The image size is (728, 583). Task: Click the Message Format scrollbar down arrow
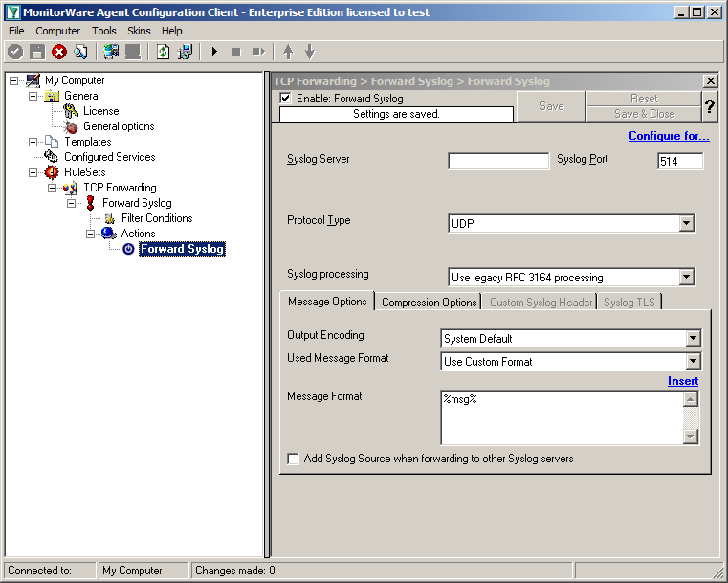pos(691,437)
